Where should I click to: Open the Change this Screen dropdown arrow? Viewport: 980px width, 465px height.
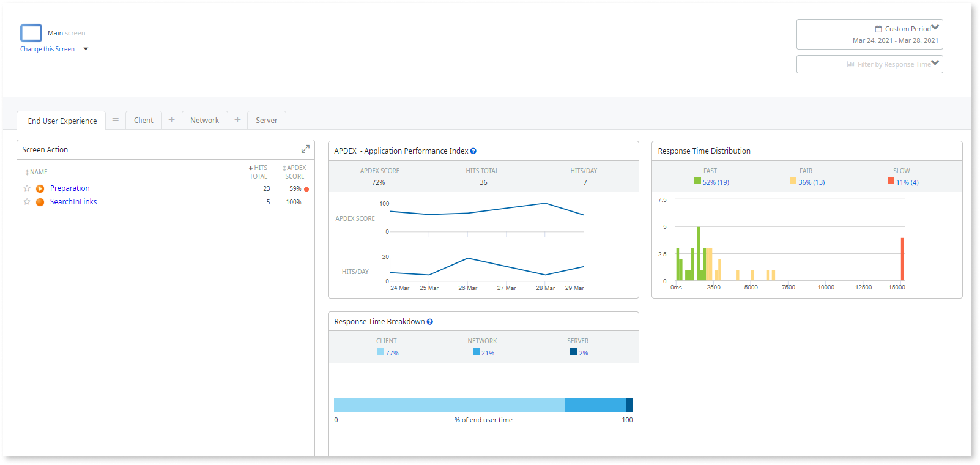click(86, 49)
